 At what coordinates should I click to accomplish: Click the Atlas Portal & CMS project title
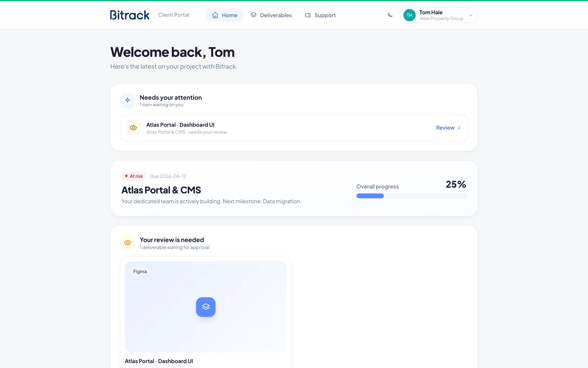[x=161, y=190]
